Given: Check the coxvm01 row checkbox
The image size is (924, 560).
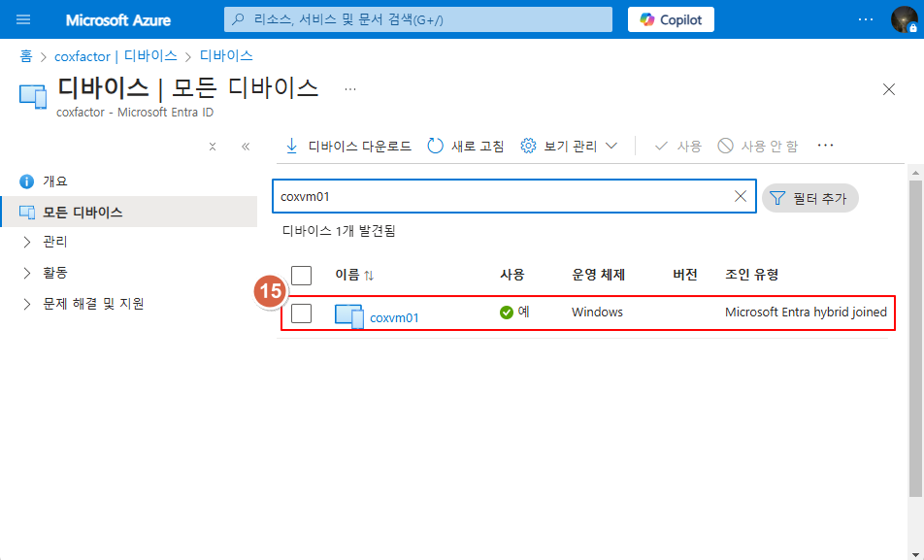Looking at the screenshot, I should [301, 313].
